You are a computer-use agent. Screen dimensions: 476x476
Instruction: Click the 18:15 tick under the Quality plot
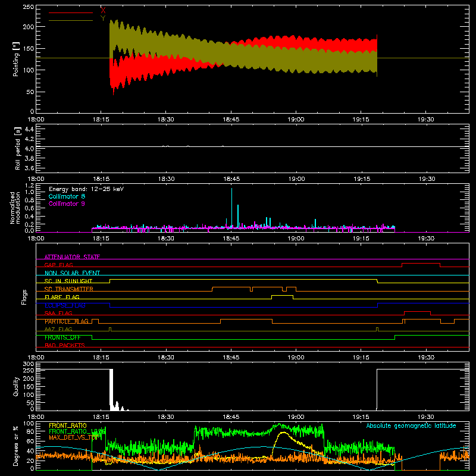pos(101,417)
